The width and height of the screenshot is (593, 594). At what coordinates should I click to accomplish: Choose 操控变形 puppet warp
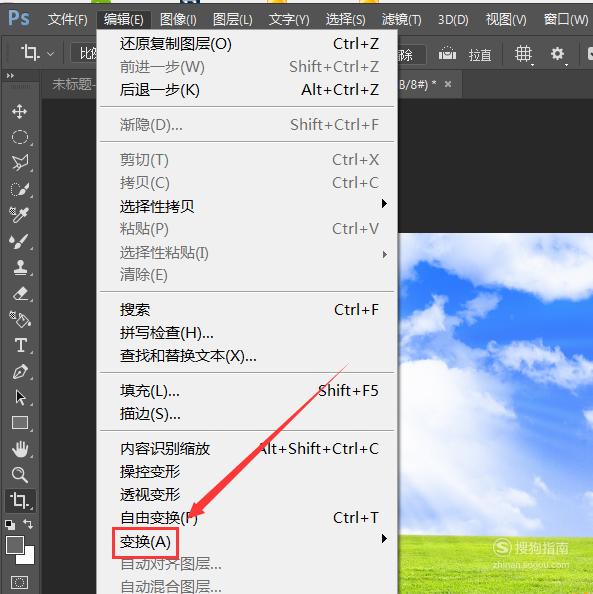(x=247, y=472)
